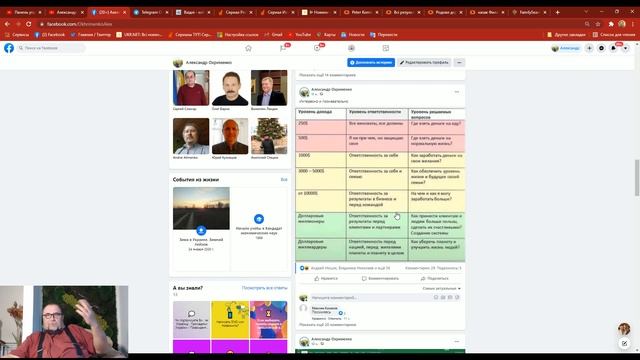This screenshot has width=640, height=360.
Task: Open table post's three-dots options menu
Action: [457, 92]
